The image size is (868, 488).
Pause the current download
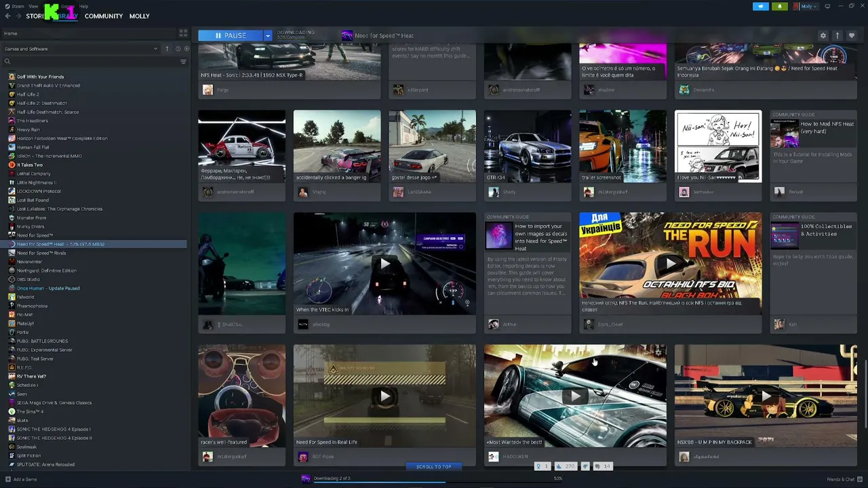(x=231, y=35)
